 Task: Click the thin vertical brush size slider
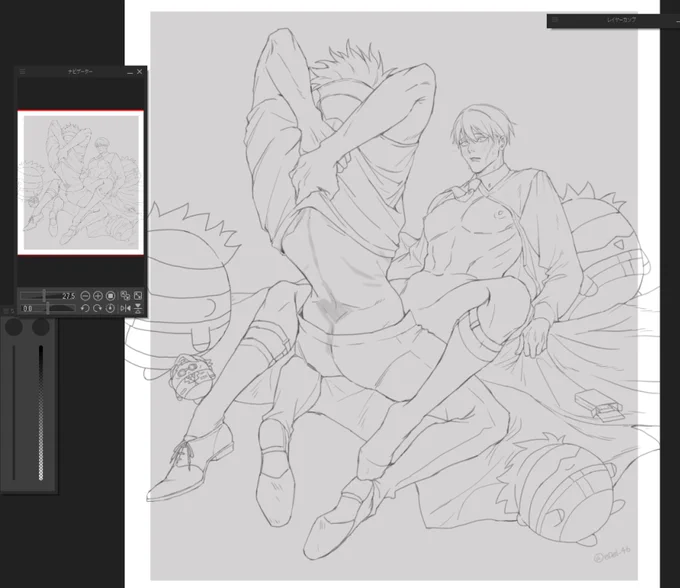point(14,412)
